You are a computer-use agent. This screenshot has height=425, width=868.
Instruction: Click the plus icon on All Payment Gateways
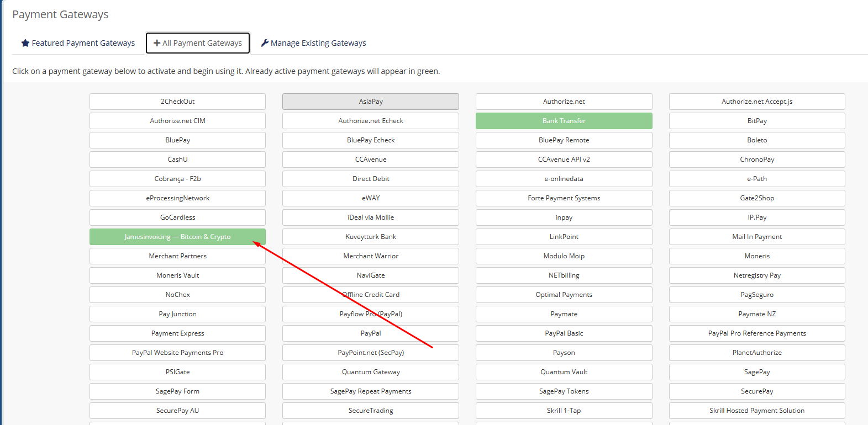pyautogui.click(x=157, y=43)
